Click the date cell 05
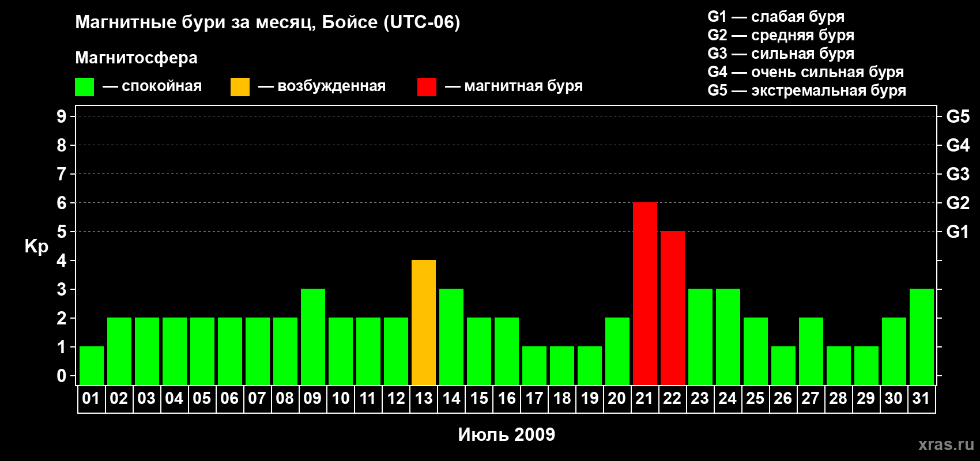This screenshot has width=980, height=461. pyautogui.click(x=202, y=399)
